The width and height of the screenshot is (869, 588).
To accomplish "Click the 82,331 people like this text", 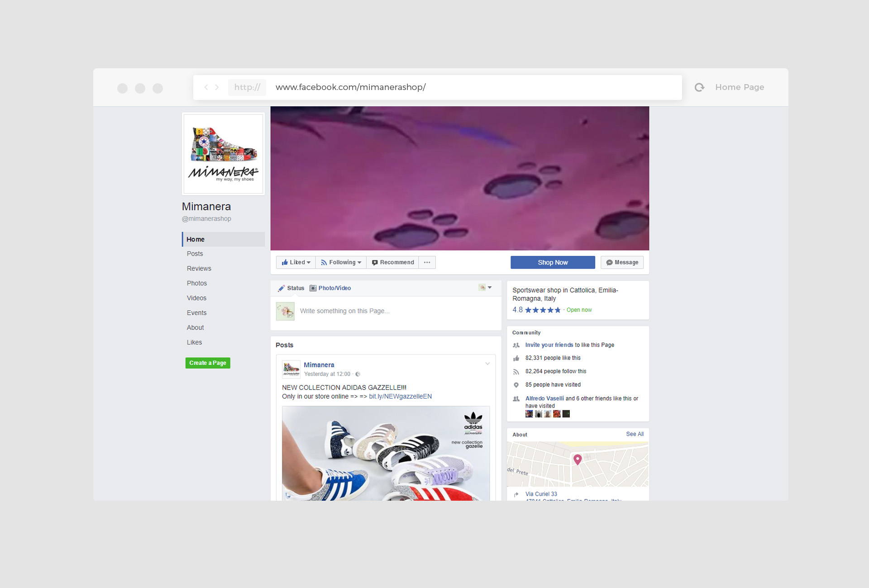I will [553, 358].
